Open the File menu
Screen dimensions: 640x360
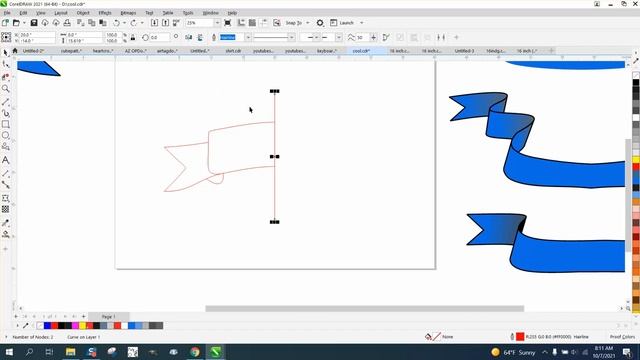point(7,13)
